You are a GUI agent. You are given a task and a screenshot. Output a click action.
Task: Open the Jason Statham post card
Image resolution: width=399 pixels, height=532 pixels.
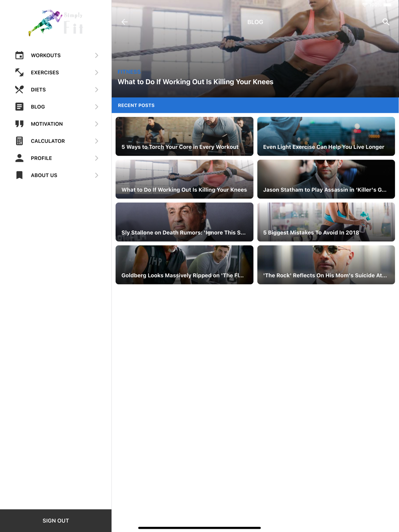click(x=326, y=179)
